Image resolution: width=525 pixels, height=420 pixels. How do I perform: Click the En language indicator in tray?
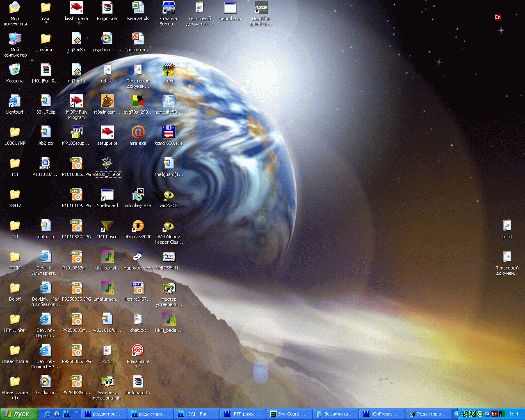[495, 414]
